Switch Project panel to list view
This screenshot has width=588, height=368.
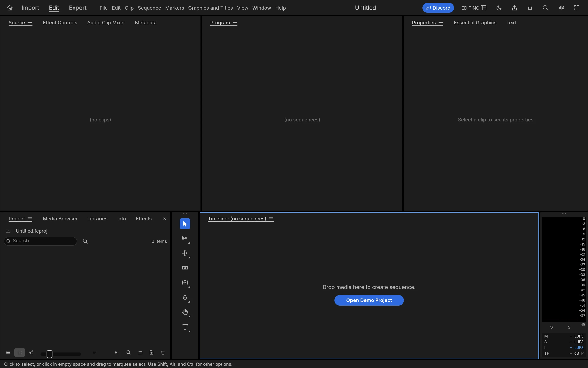8,352
